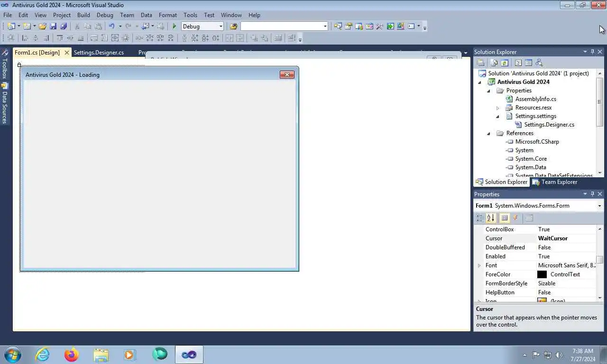
Task: Open the Undo history dropdown arrow
Action: 120,27
